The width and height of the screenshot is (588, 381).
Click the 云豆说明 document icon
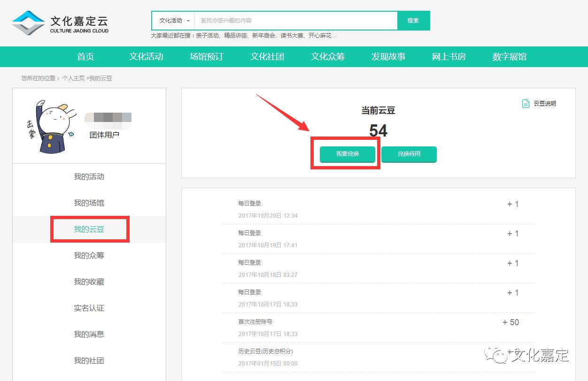(526, 104)
